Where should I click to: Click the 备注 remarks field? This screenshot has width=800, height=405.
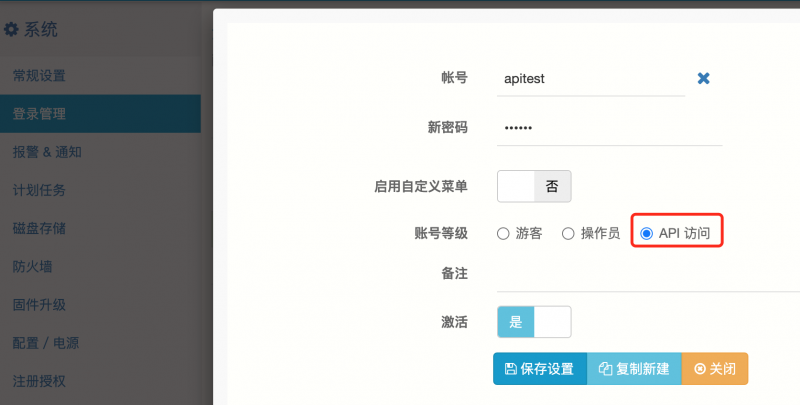(x=640, y=274)
